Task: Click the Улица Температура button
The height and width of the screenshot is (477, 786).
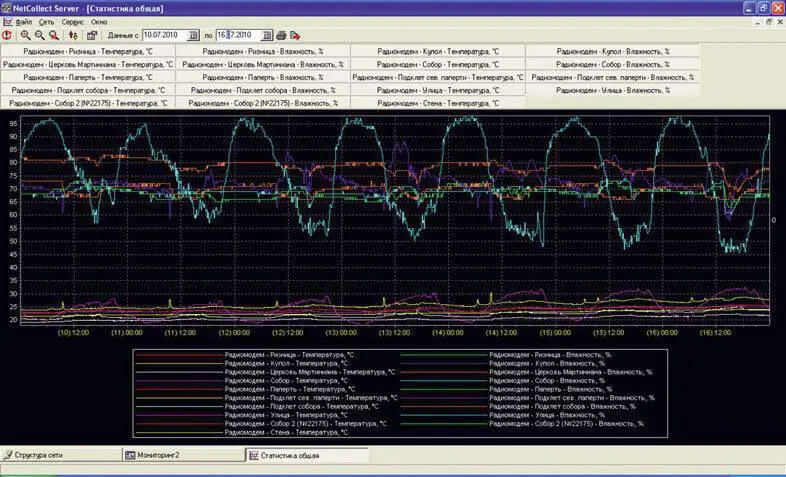Action: coord(438,90)
